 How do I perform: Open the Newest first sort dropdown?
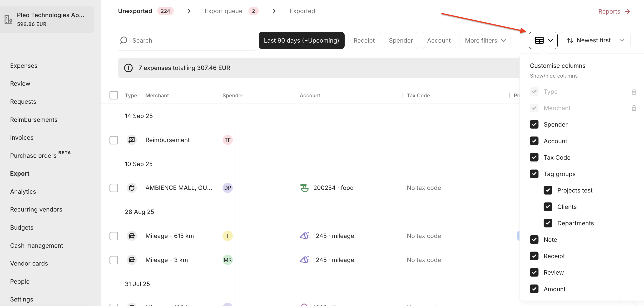[595, 40]
